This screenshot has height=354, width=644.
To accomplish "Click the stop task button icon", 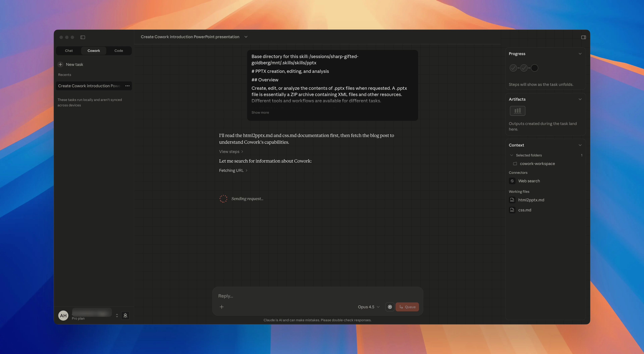I will coord(390,307).
